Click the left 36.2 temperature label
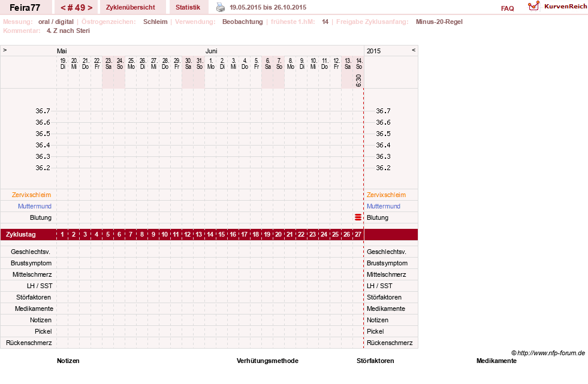Screen dimensions: 588x384 [43, 168]
